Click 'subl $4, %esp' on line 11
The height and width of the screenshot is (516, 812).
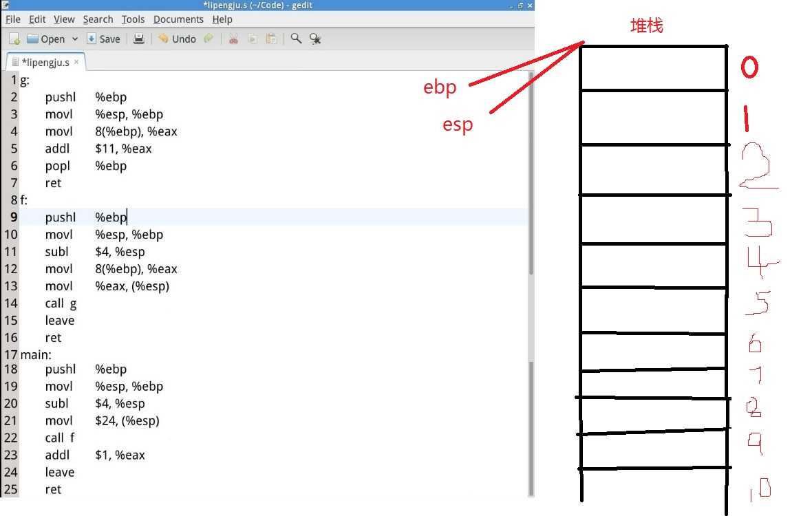tap(95, 252)
